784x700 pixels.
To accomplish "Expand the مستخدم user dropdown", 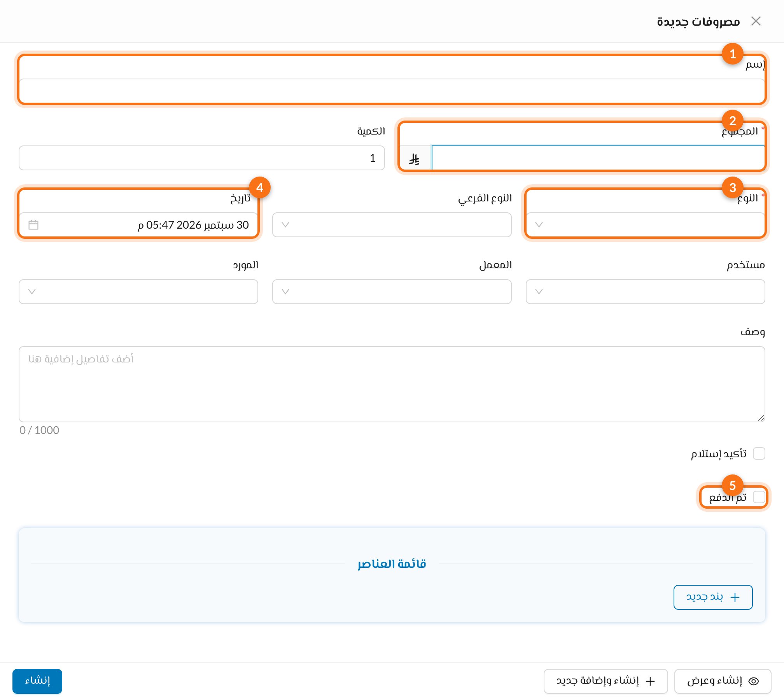I will 646,292.
